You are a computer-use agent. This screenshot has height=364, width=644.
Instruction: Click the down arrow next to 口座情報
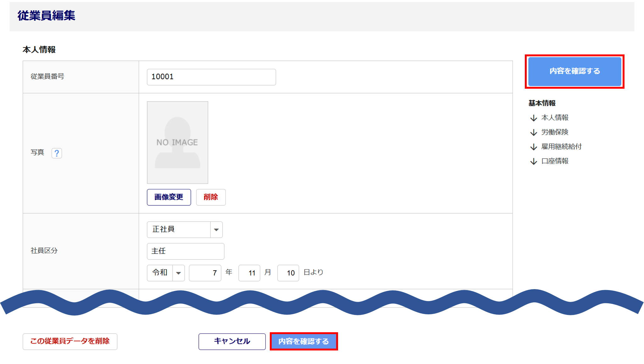(533, 161)
